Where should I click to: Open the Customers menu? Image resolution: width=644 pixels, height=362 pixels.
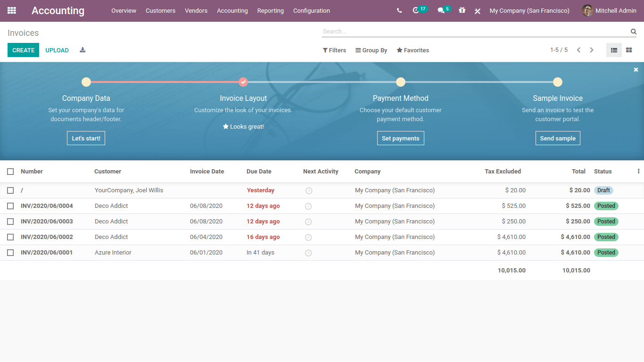160,10
